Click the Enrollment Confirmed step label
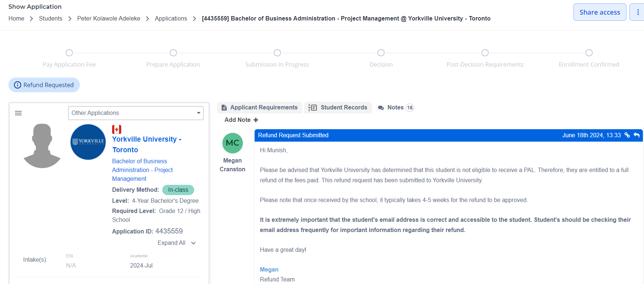Image resolution: width=644 pixels, height=284 pixels. [x=589, y=65]
